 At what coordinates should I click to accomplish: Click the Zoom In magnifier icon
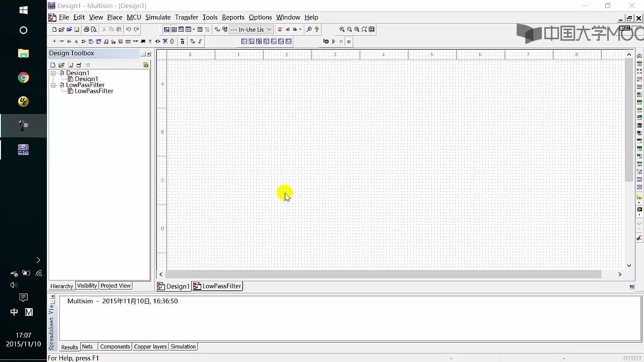[x=342, y=29]
